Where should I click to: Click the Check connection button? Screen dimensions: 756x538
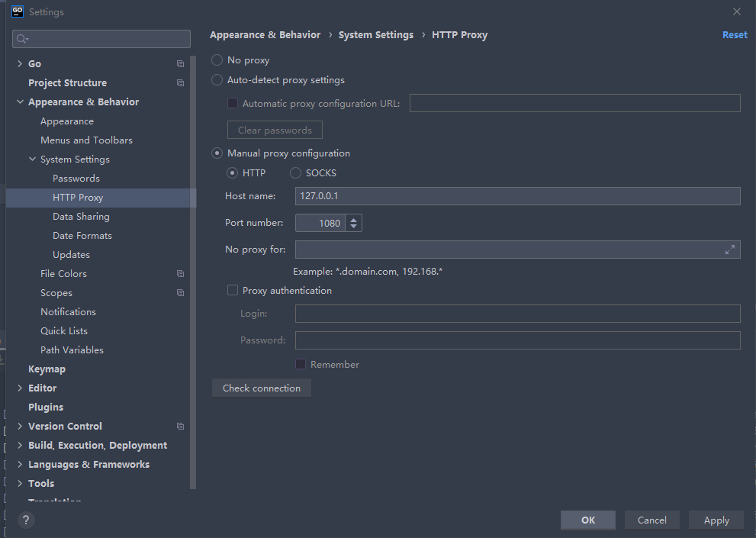262,388
